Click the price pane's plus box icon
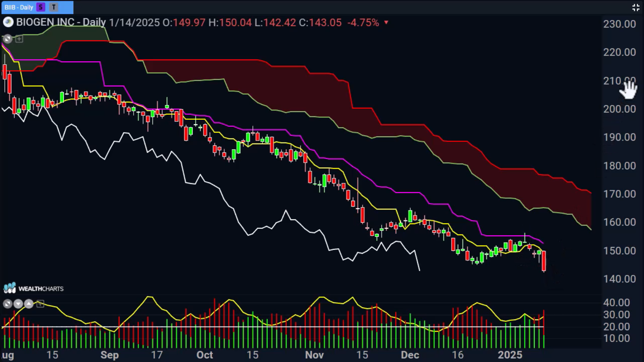This screenshot has height=362, width=644. coord(19,39)
